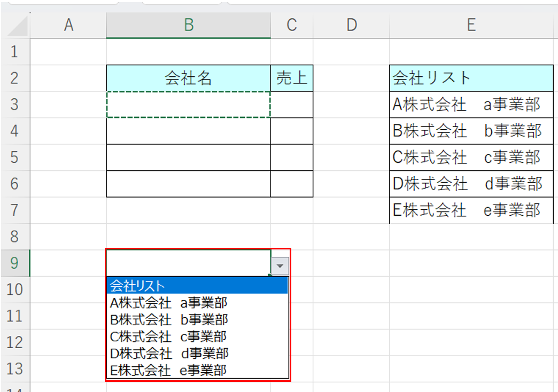Screen dimensions: 558x392
Task: Select the row 6 header
Action: coord(15,184)
